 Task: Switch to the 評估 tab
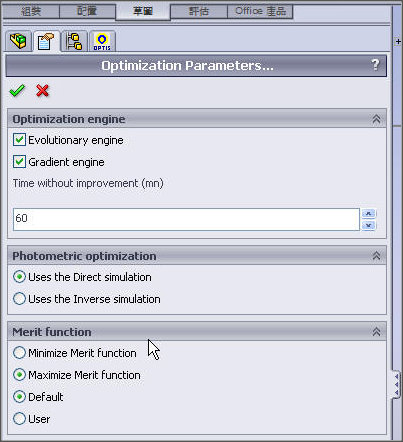click(x=199, y=11)
